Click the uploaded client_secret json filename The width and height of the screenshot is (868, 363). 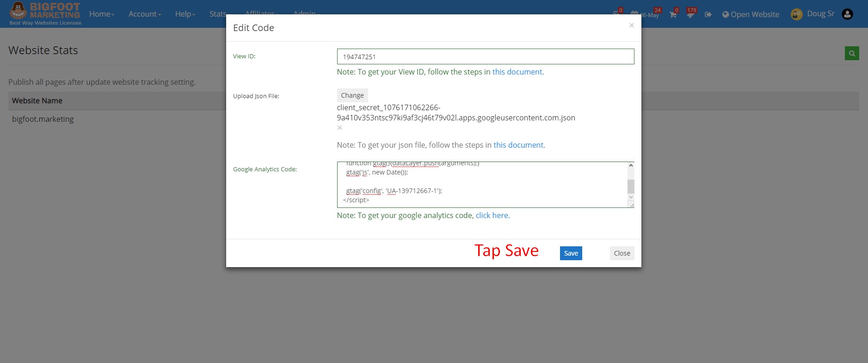(x=456, y=113)
